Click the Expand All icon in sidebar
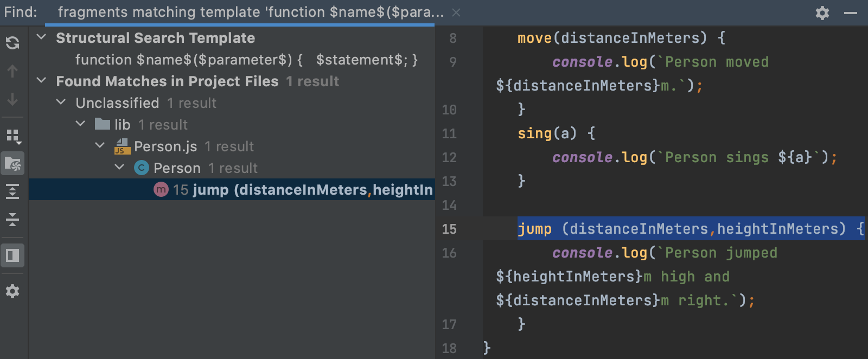The image size is (868, 359). [x=12, y=191]
